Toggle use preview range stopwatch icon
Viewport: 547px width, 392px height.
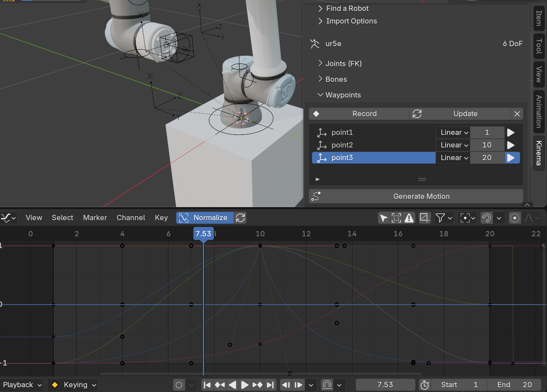(425, 385)
